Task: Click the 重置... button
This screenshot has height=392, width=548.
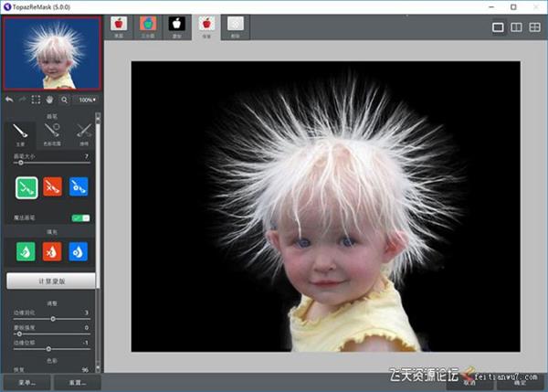Action: pos(77,382)
